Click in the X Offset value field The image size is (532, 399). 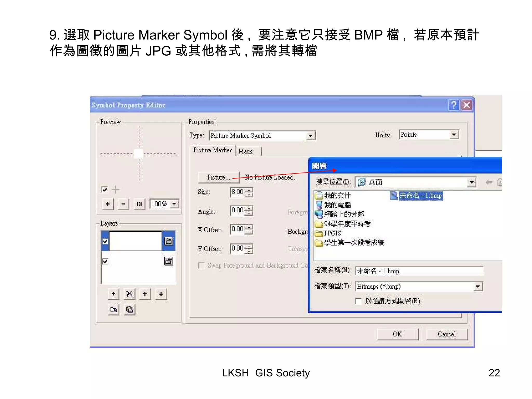[x=237, y=229]
